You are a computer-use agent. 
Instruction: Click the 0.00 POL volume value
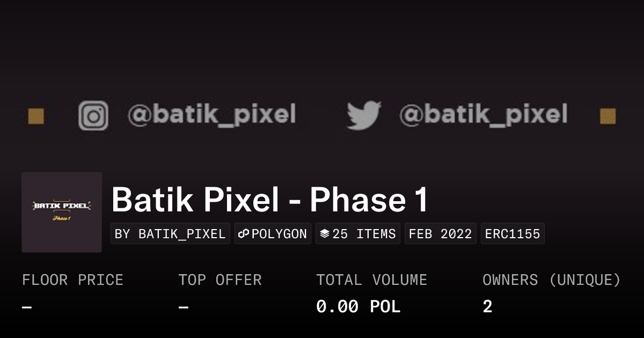pos(358,307)
